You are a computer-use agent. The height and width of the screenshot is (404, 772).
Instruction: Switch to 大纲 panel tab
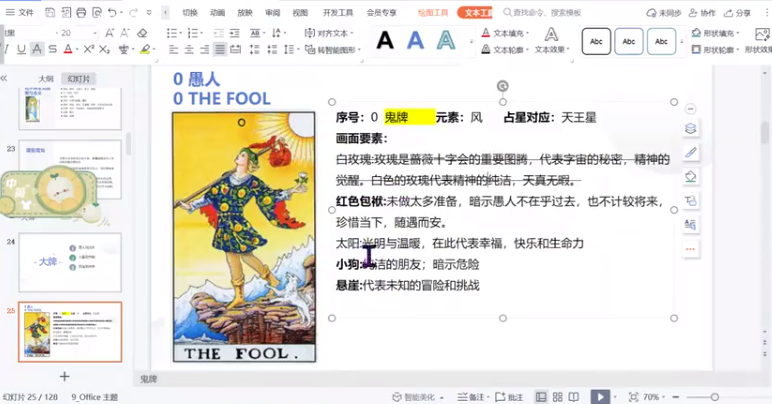pyautogui.click(x=46, y=79)
